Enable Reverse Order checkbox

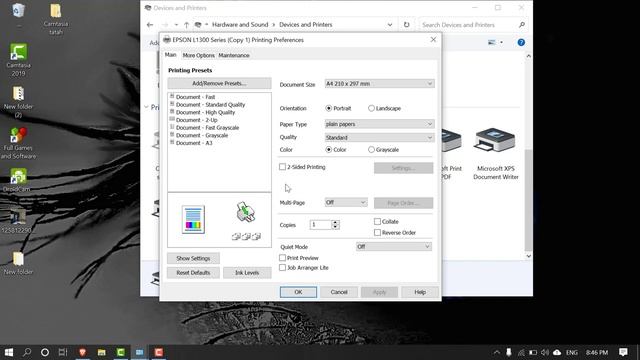click(x=377, y=233)
